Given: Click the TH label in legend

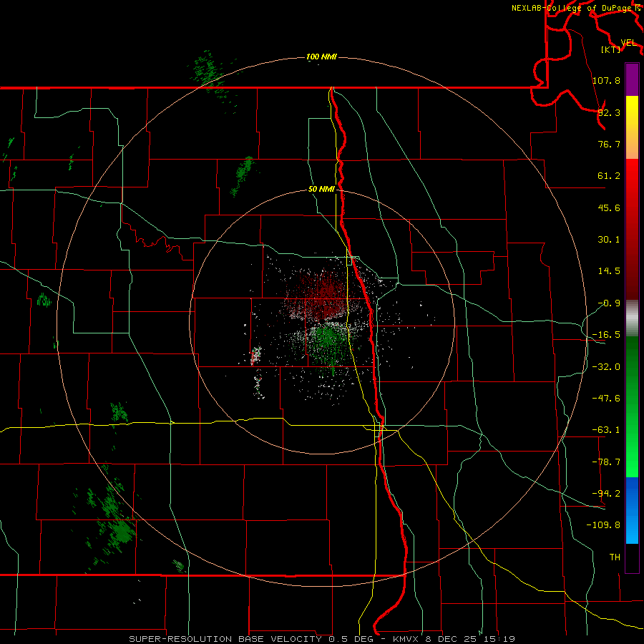Looking at the screenshot, I should pos(615,557).
